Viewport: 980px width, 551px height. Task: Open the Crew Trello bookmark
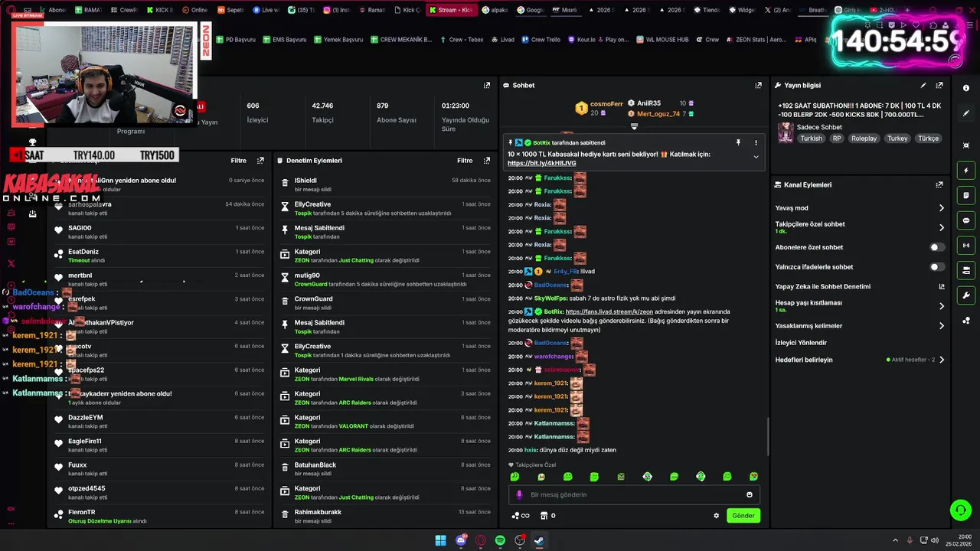coord(541,40)
